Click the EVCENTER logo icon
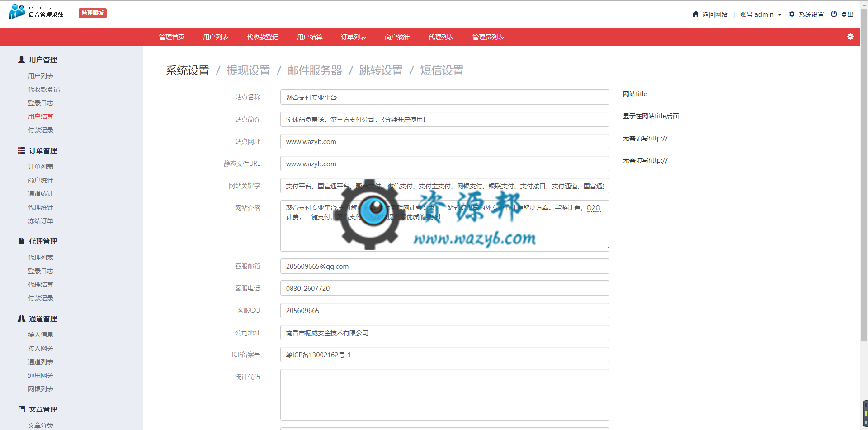The image size is (868, 430). click(17, 12)
